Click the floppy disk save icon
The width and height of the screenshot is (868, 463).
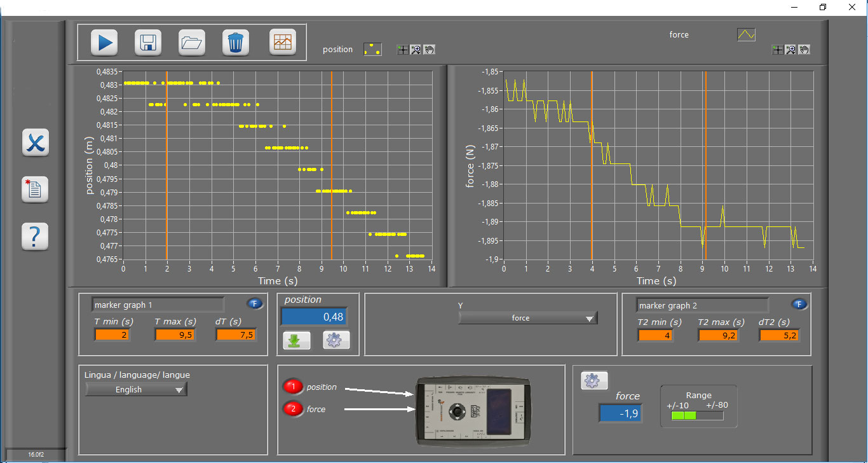[x=148, y=43]
